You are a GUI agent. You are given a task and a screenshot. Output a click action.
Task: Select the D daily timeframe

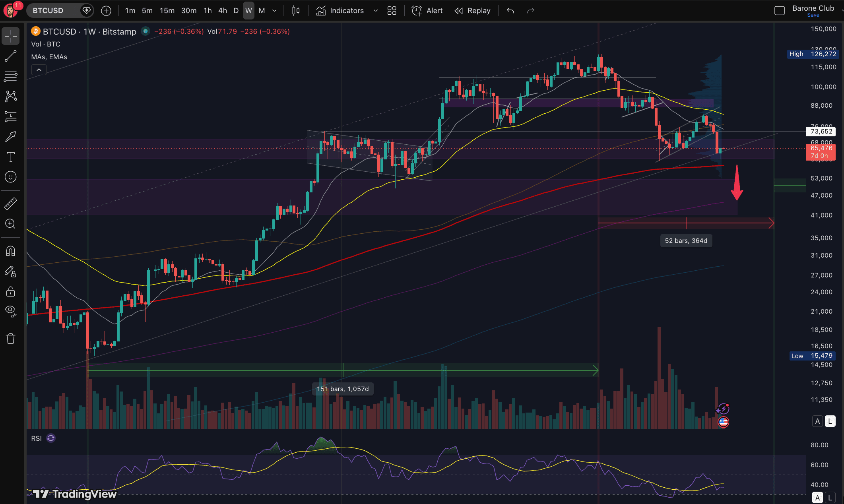(236, 11)
